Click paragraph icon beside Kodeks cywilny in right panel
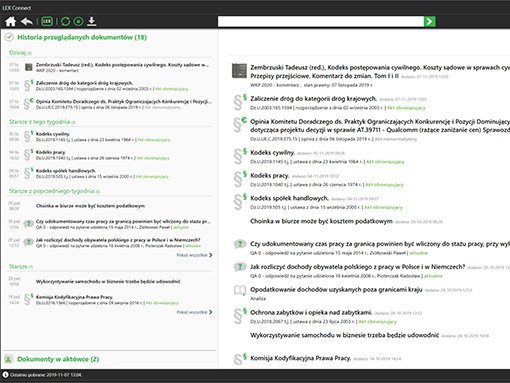Screen dimensions: 510x383 (x=239, y=156)
